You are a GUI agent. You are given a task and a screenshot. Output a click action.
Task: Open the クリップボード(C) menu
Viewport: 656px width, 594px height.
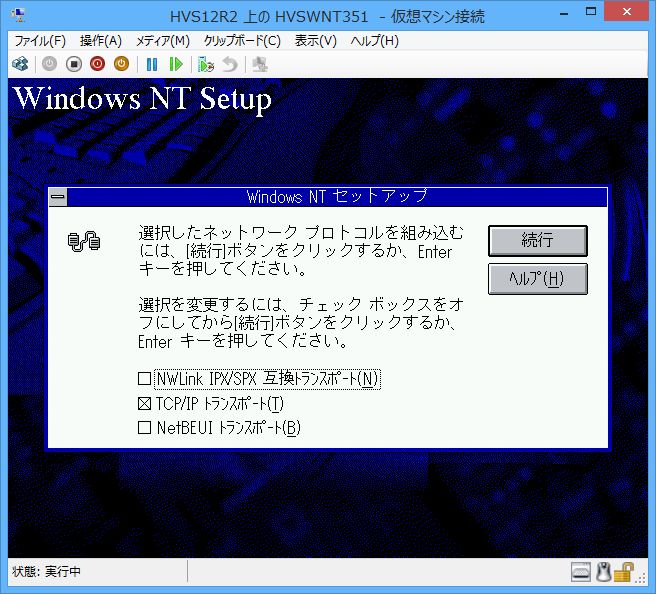point(242,41)
